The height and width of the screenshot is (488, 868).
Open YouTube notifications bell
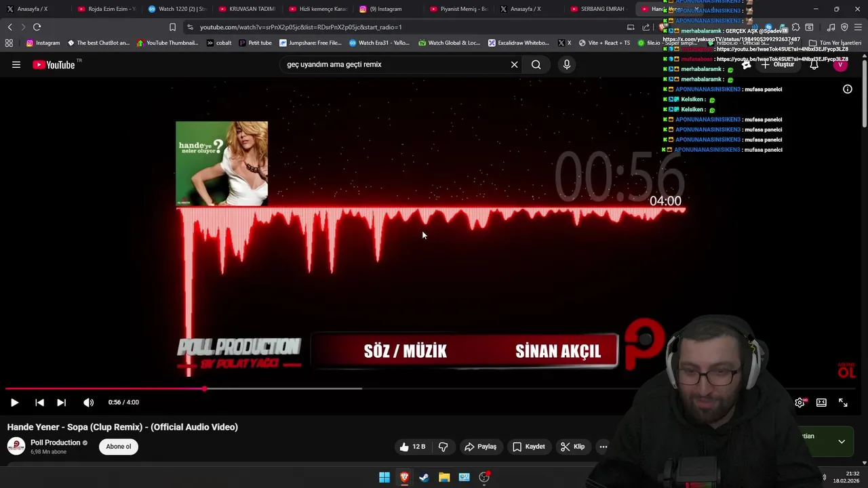click(814, 65)
